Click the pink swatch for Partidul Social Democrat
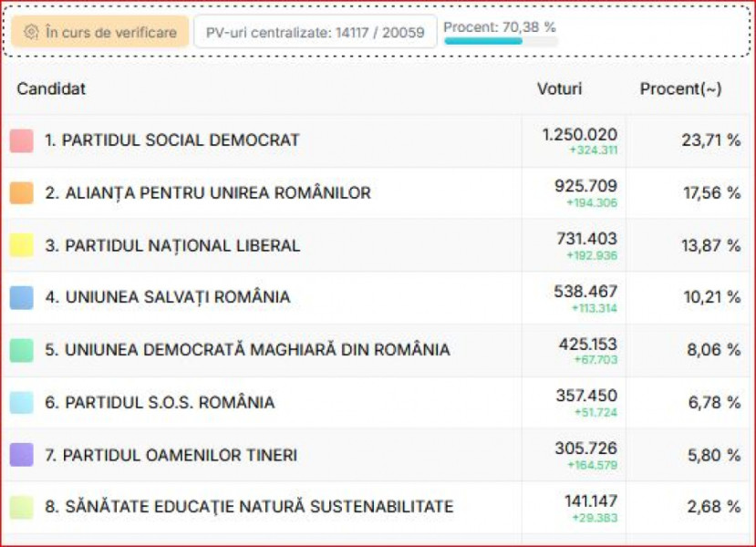 22,140
